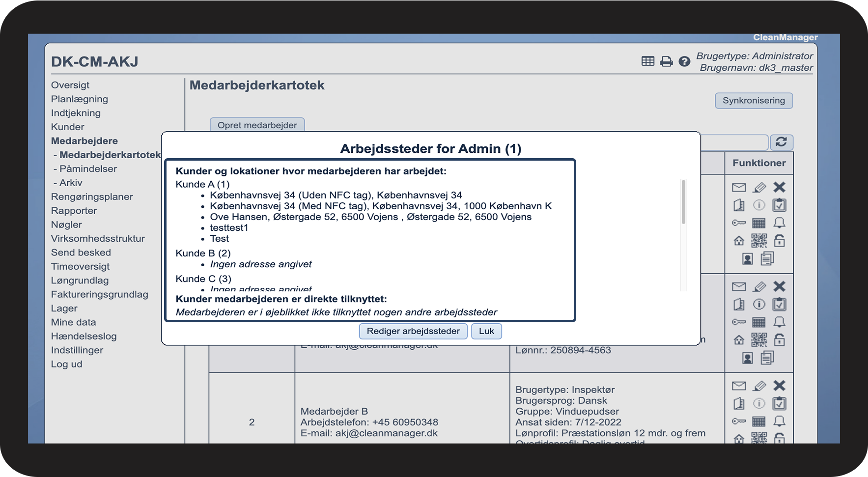Viewport: 868px width, 477px height.
Task: Open QR code icon in first employee row
Action: (759, 241)
